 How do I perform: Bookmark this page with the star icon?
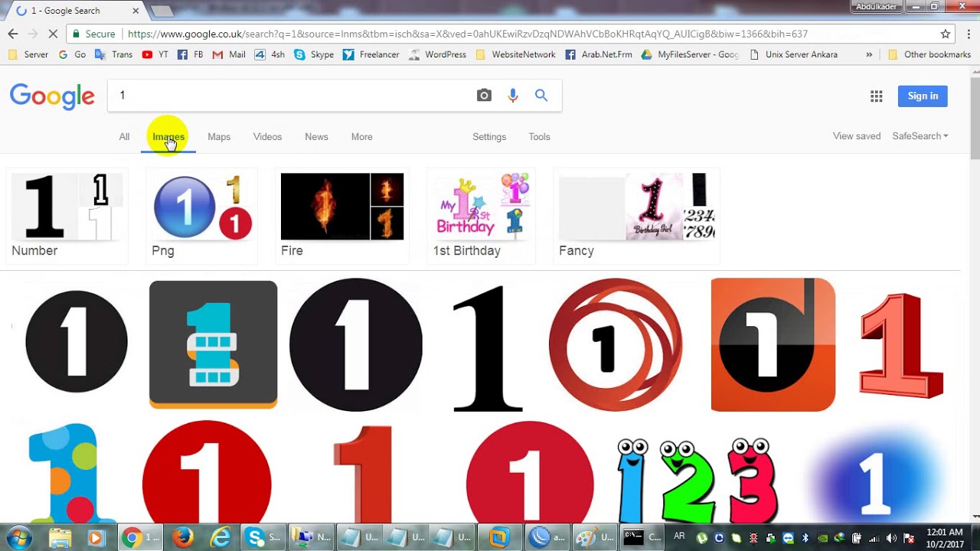click(946, 34)
